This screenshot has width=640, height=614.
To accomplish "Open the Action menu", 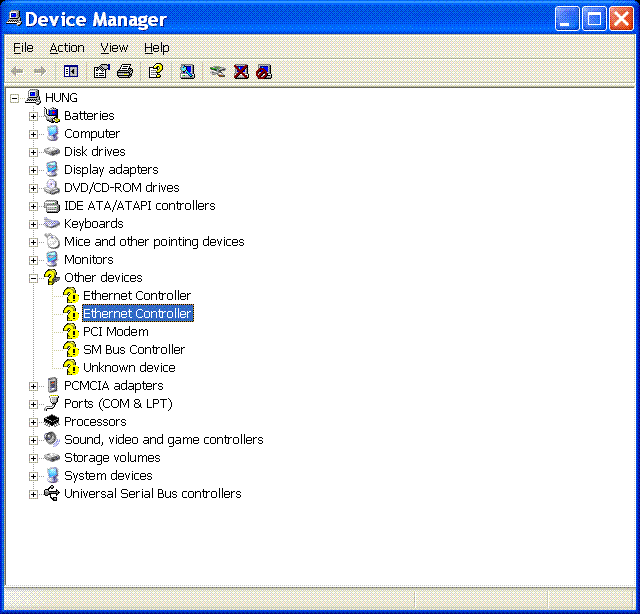I will click(67, 47).
